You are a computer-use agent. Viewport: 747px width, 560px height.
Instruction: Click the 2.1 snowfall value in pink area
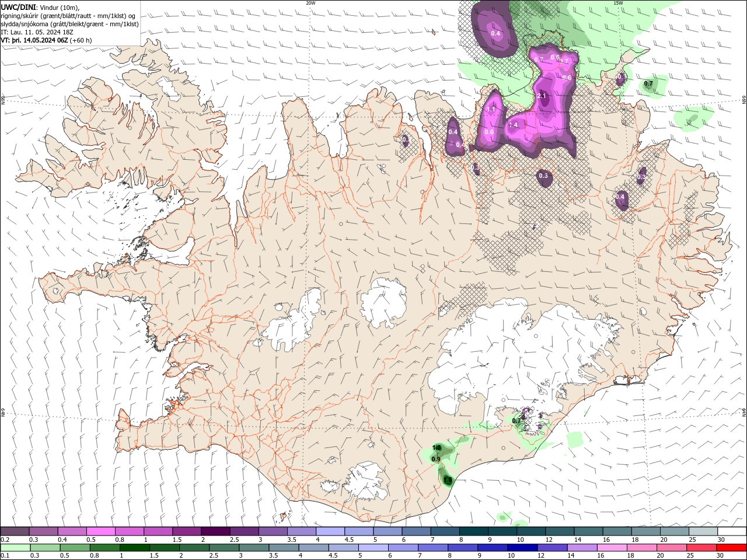(x=542, y=96)
